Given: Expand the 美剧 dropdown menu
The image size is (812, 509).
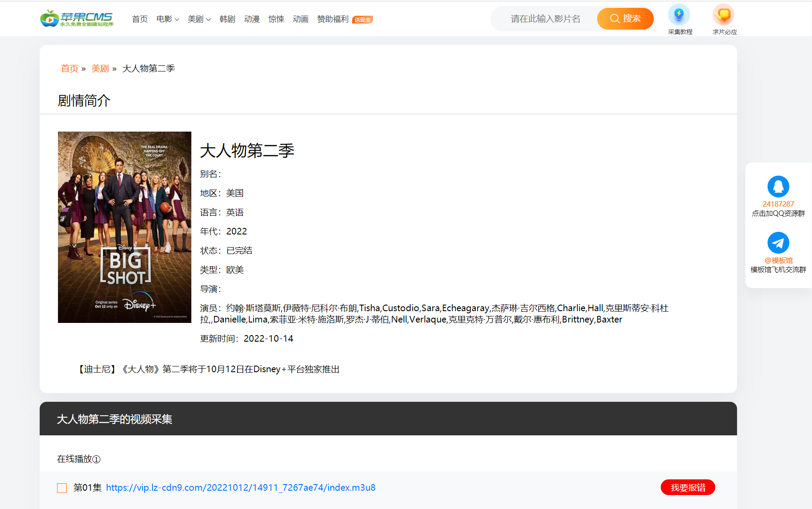Looking at the screenshot, I should click(x=199, y=19).
